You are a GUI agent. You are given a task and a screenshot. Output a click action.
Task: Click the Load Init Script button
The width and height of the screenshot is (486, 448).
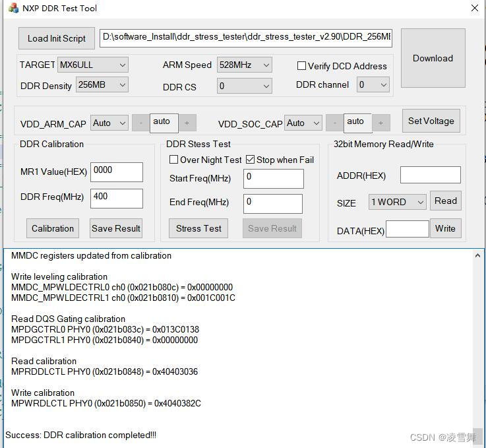click(57, 38)
